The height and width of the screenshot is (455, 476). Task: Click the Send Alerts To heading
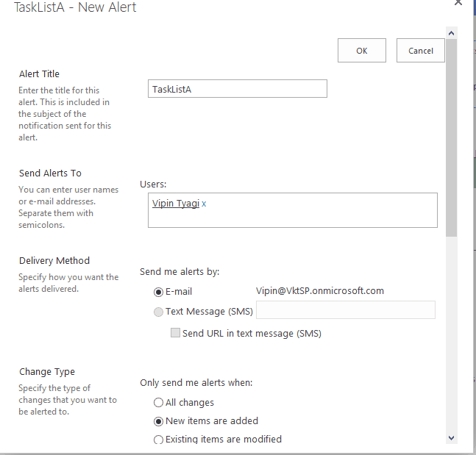(50, 173)
